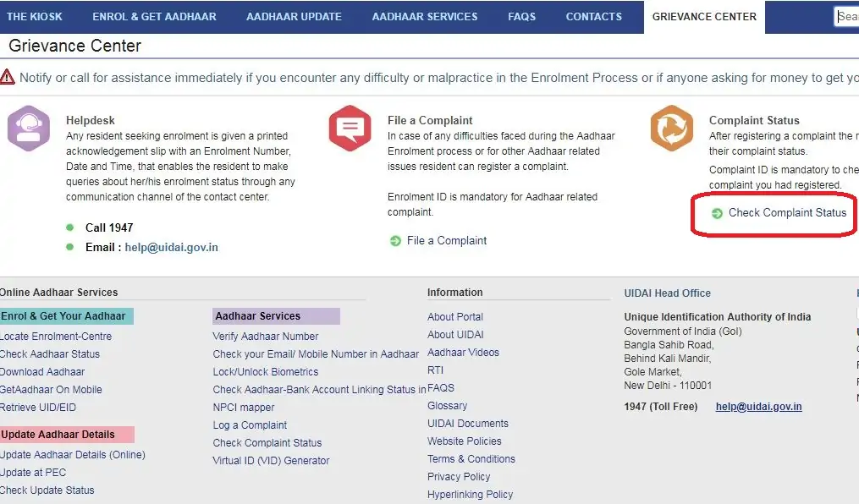The height and width of the screenshot is (504, 859).
Task: Open the UIDAI Documents link
Action: click(468, 424)
